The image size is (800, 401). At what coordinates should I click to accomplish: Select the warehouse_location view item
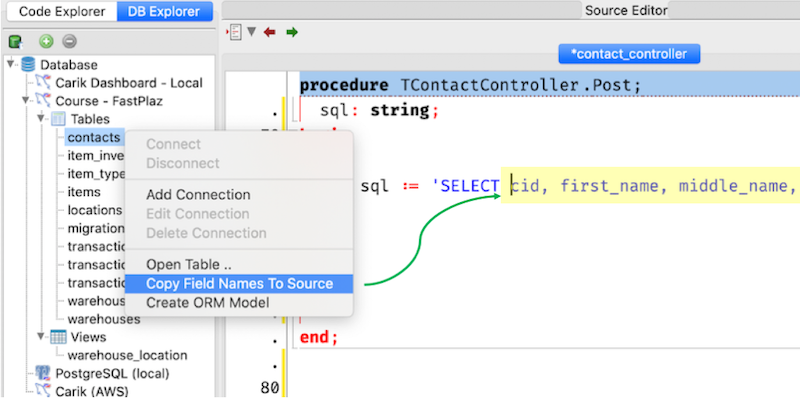pyautogui.click(x=127, y=355)
